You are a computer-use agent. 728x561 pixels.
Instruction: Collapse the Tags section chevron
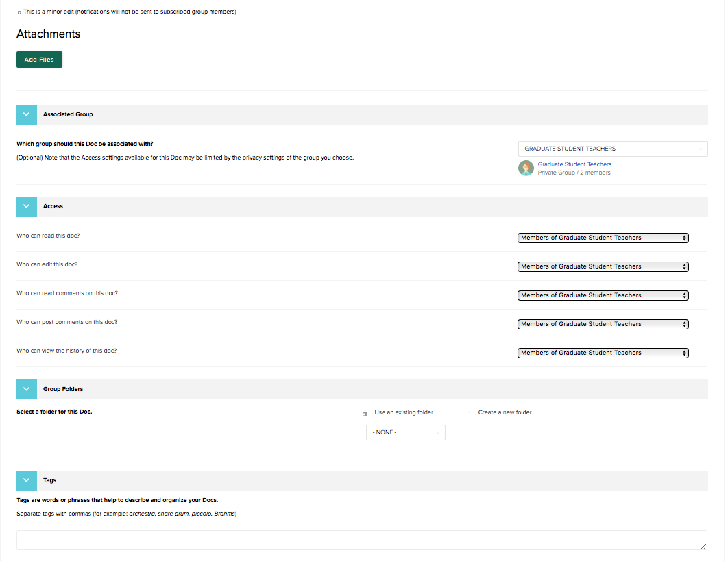(26, 481)
